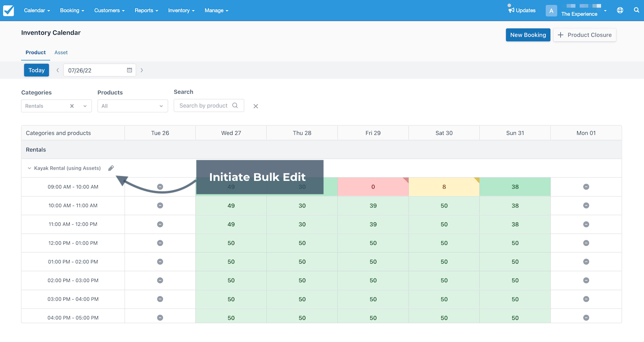Click 49 cell Wed 27 at 10:00 AM
The width and height of the screenshot is (644, 342).
click(231, 206)
